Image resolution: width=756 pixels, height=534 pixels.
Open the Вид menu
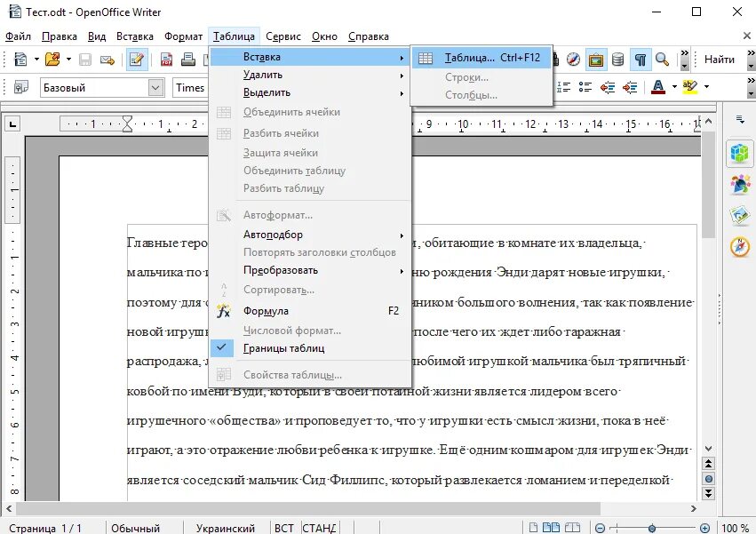97,36
